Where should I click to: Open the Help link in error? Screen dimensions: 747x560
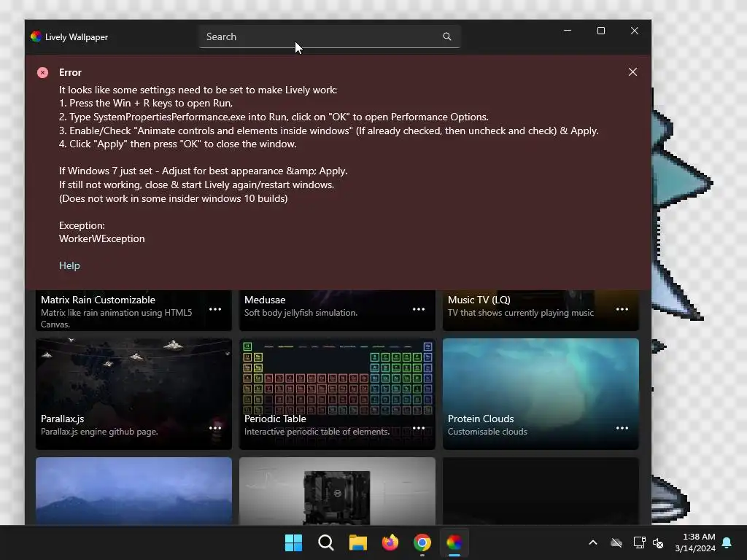69,265
